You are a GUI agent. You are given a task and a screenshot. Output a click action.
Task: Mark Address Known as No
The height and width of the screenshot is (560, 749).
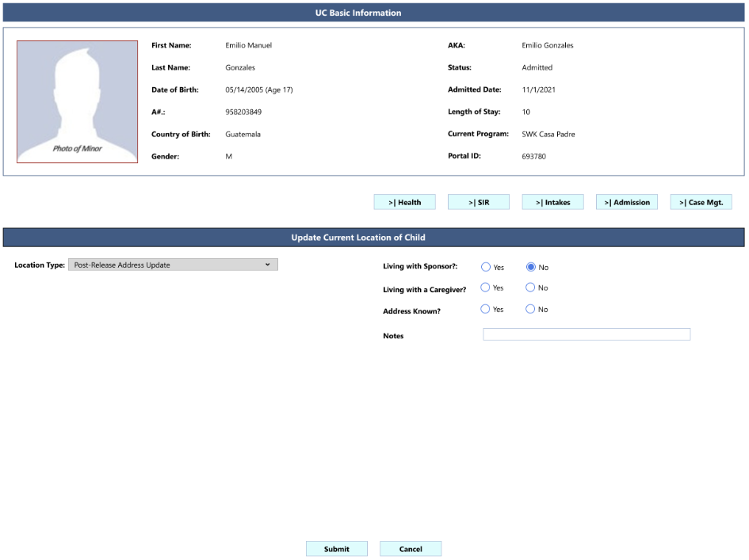(531, 310)
